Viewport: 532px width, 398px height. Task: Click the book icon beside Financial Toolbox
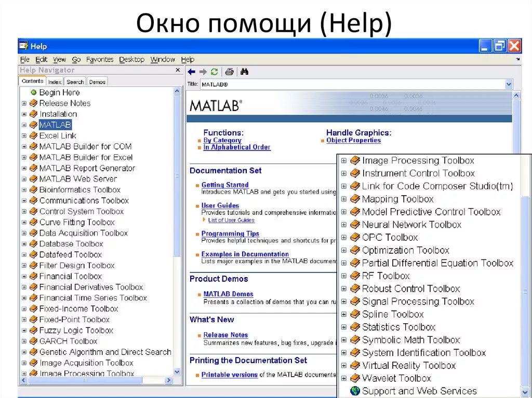coord(33,276)
